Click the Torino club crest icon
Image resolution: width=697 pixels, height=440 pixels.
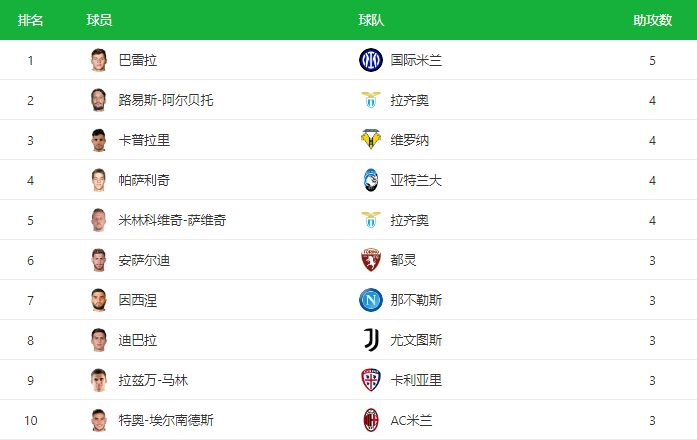point(371,260)
